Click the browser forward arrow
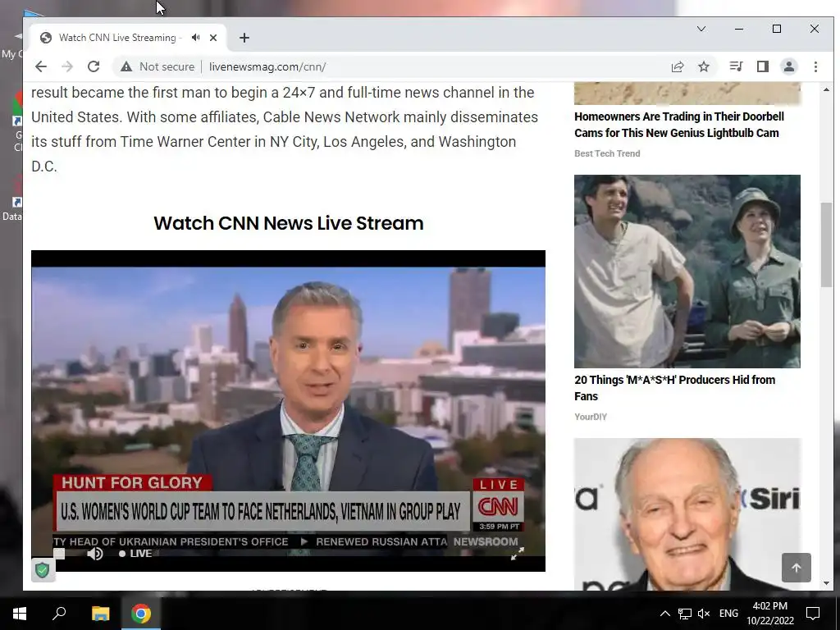This screenshot has width=840, height=630. tap(67, 66)
